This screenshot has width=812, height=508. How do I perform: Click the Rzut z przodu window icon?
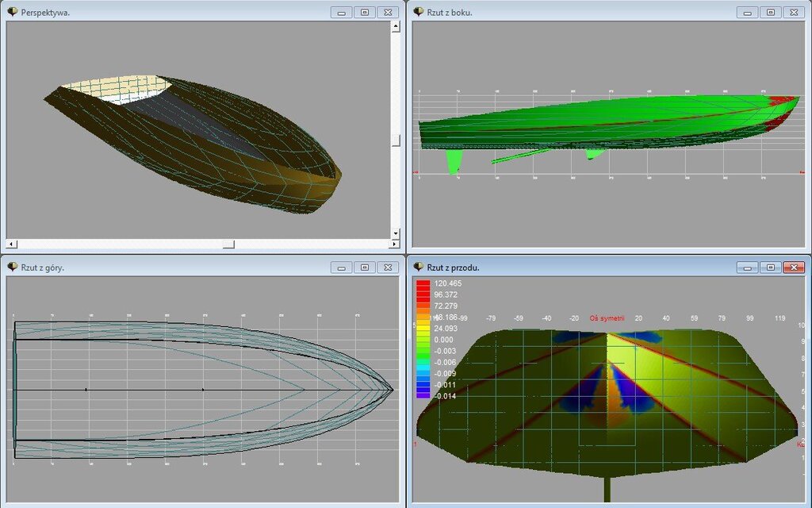(419, 267)
